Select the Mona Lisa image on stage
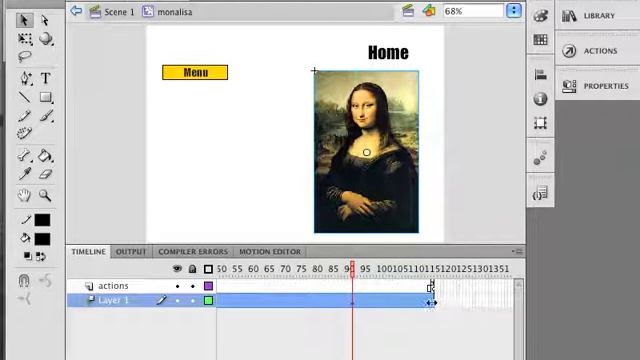The image size is (640, 360). pos(366,152)
